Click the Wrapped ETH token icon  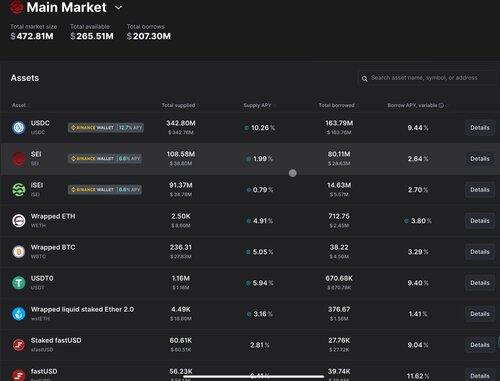[x=19, y=221]
